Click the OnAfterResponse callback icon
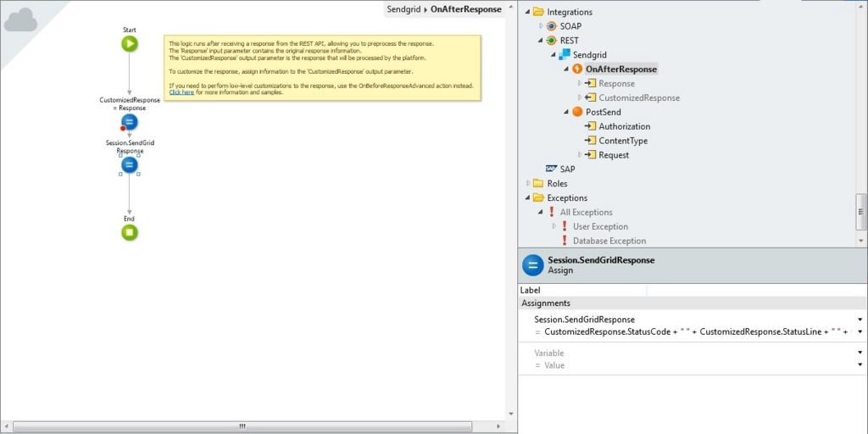The height and width of the screenshot is (434, 868). [577, 70]
